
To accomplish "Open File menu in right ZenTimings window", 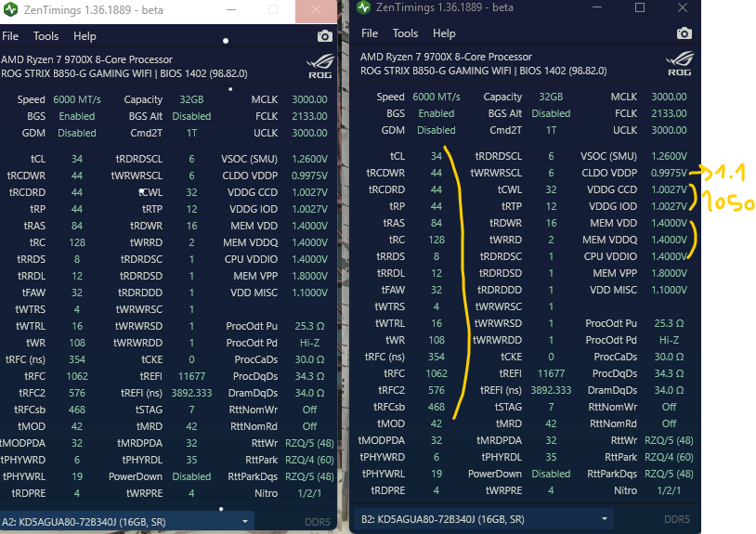I will (x=370, y=33).
